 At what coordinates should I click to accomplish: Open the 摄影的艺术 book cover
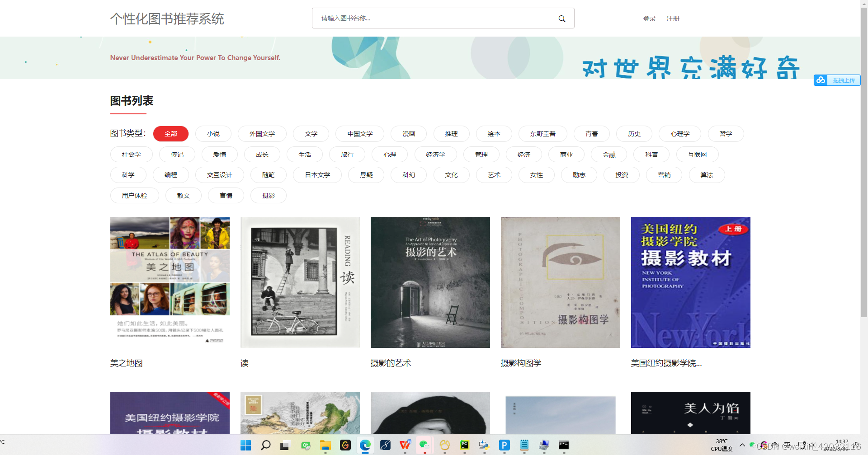430,282
